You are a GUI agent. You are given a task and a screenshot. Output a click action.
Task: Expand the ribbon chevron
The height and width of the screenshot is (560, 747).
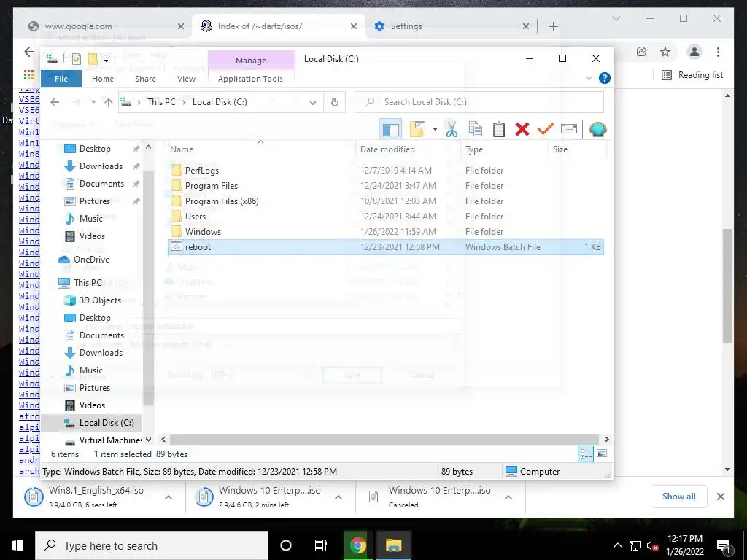tap(589, 78)
